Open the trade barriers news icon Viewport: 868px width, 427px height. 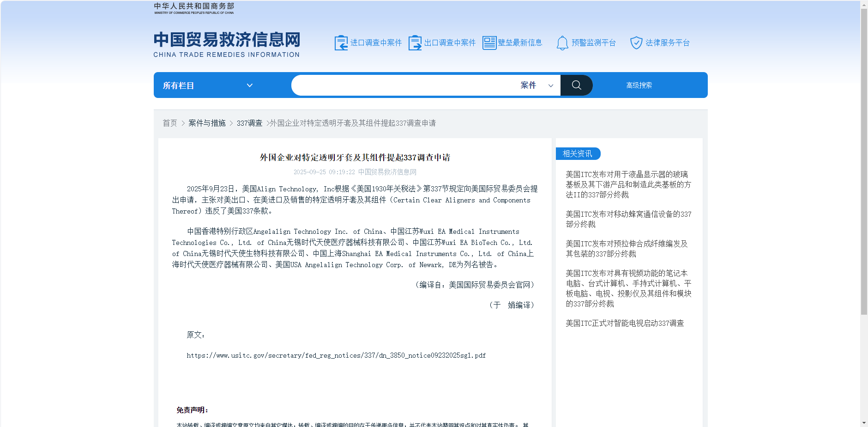[489, 43]
